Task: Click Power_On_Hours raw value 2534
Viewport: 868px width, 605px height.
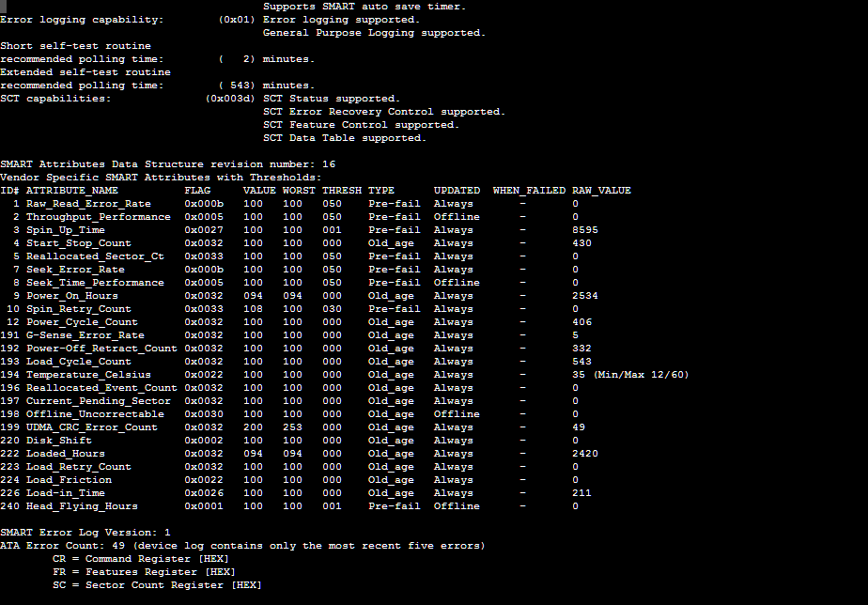Action: pyautogui.click(x=585, y=296)
